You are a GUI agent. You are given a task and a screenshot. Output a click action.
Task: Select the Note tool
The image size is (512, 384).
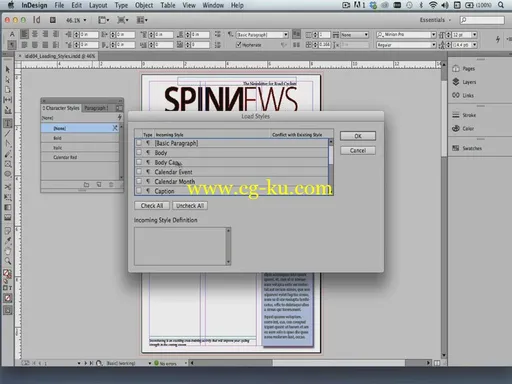pyautogui.click(x=8, y=230)
